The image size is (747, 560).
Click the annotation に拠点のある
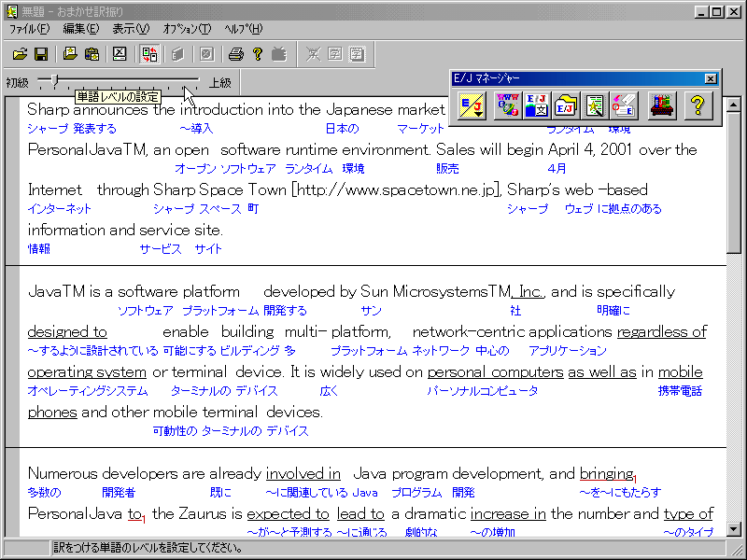coord(629,209)
